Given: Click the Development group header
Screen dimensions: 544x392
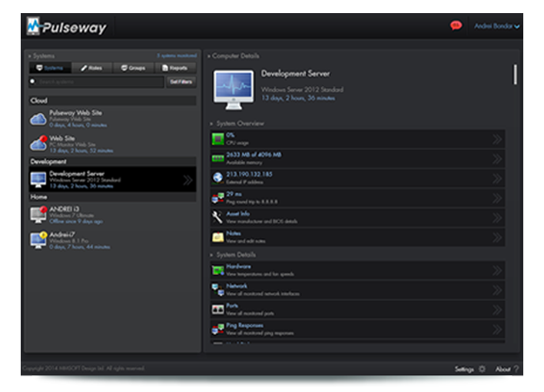Looking at the screenshot, I should (x=113, y=161).
